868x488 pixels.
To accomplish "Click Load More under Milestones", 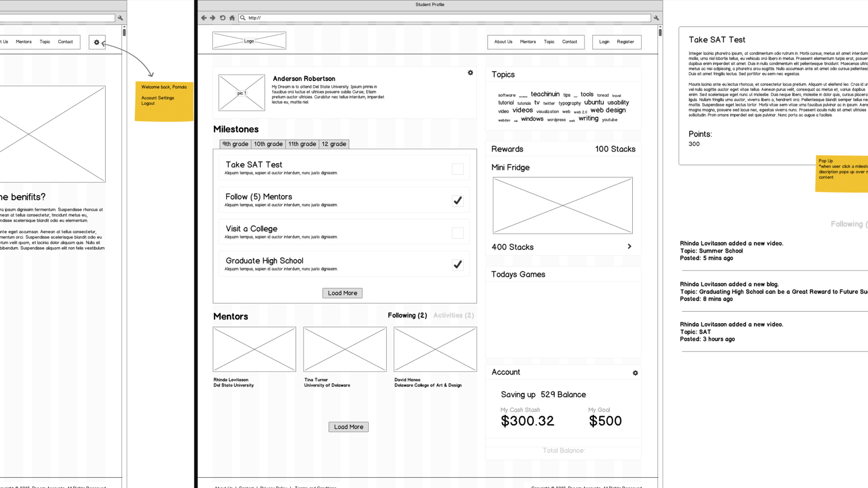I will pos(342,293).
